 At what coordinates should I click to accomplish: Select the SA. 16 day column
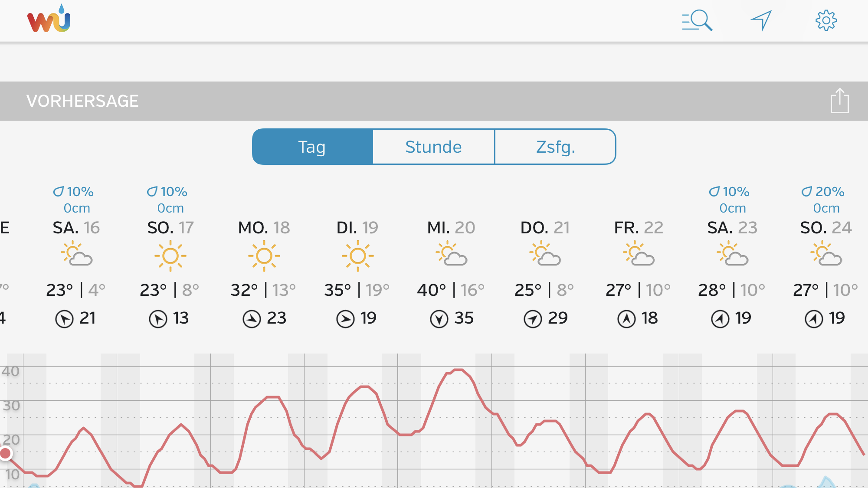click(76, 256)
